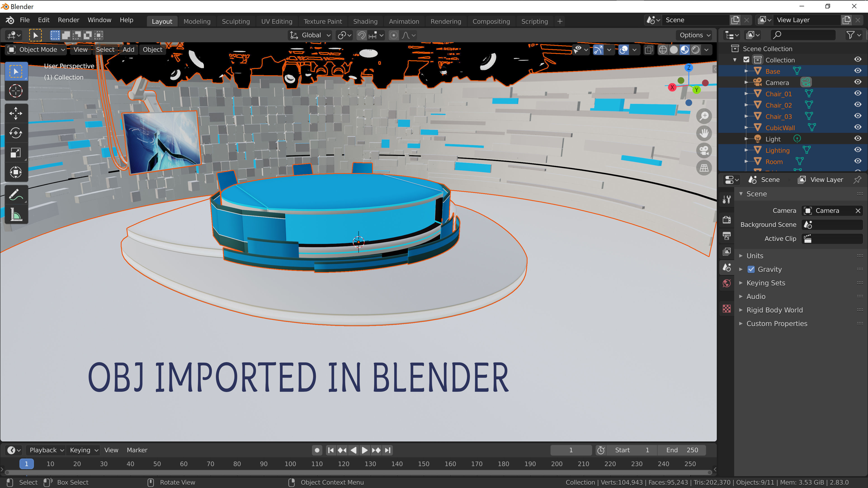
Task: Toggle the Gravity checkbox
Action: (751, 269)
